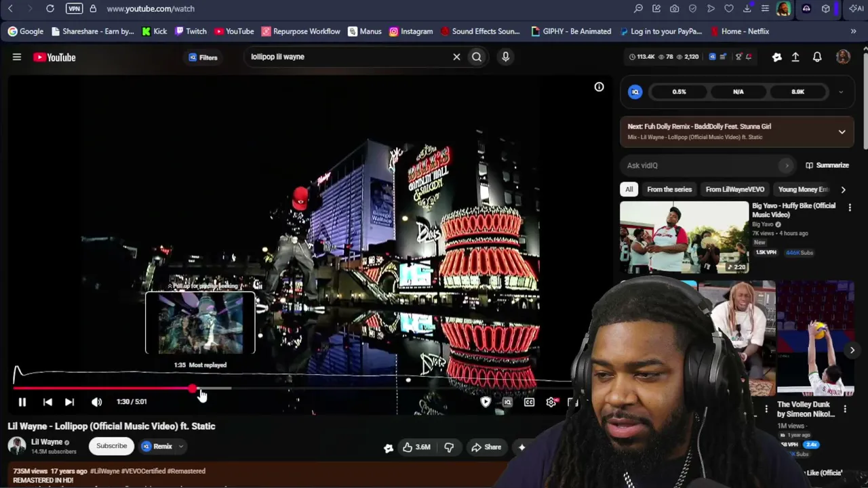868x488 pixels.
Task: Dislike the video with thumbs down
Action: (x=449, y=447)
